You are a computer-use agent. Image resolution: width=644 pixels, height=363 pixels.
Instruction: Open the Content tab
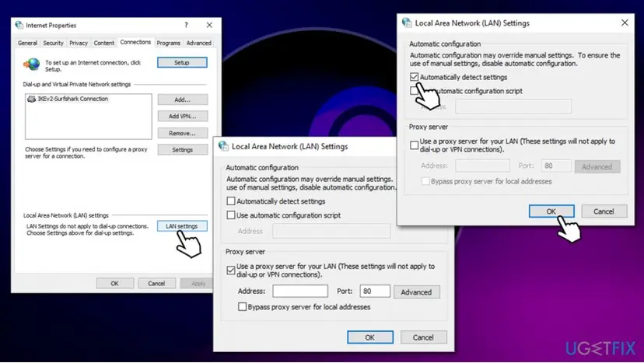(104, 43)
